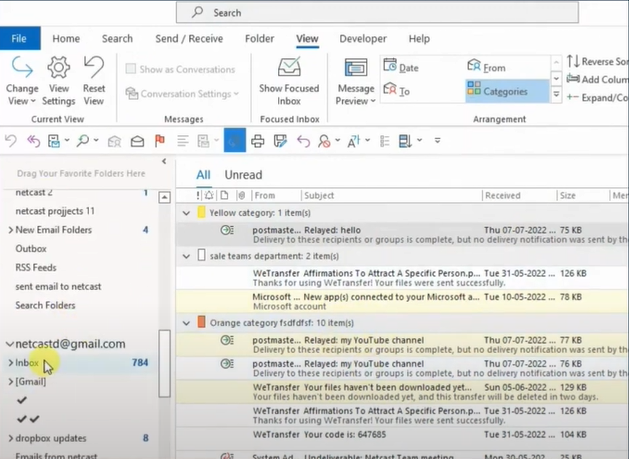The image size is (629, 459).
Task: Select the RSS Feeds folder
Action: coord(36,268)
